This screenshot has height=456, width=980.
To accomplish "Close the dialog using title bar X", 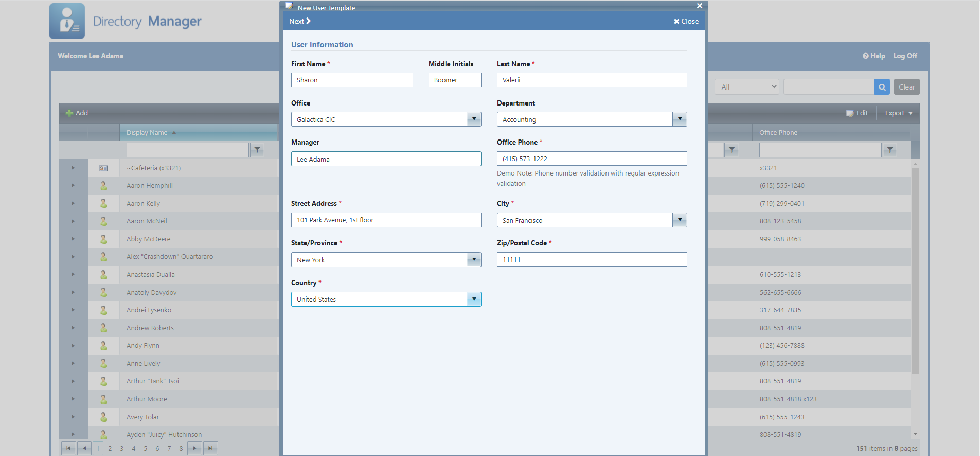I will pyautogui.click(x=700, y=6).
